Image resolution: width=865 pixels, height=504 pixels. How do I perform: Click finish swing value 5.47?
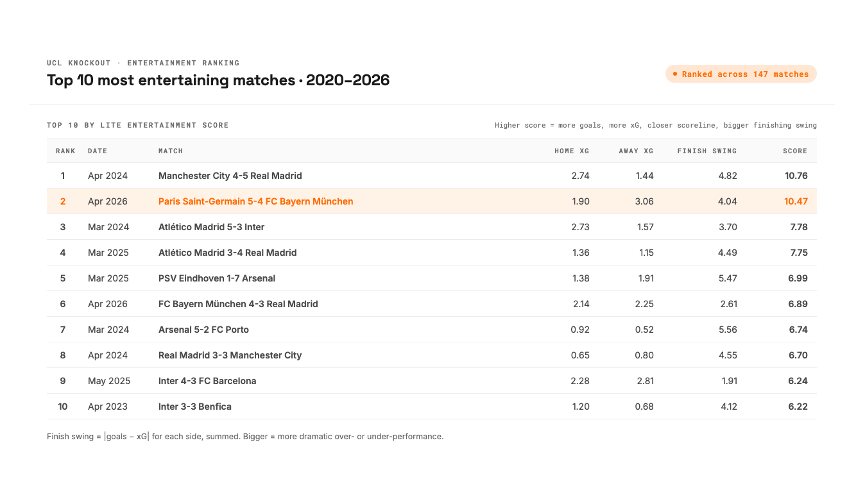click(x=728, y=278)
